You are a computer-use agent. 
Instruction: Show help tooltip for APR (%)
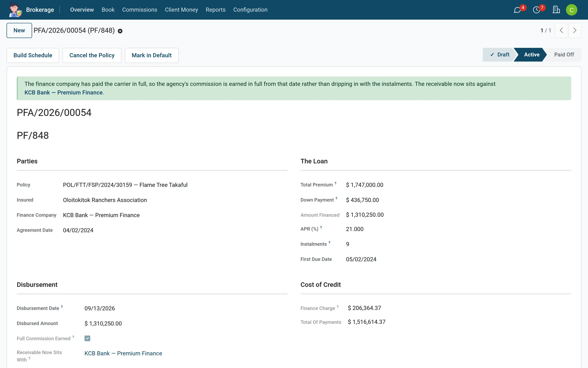click(321, 228)
